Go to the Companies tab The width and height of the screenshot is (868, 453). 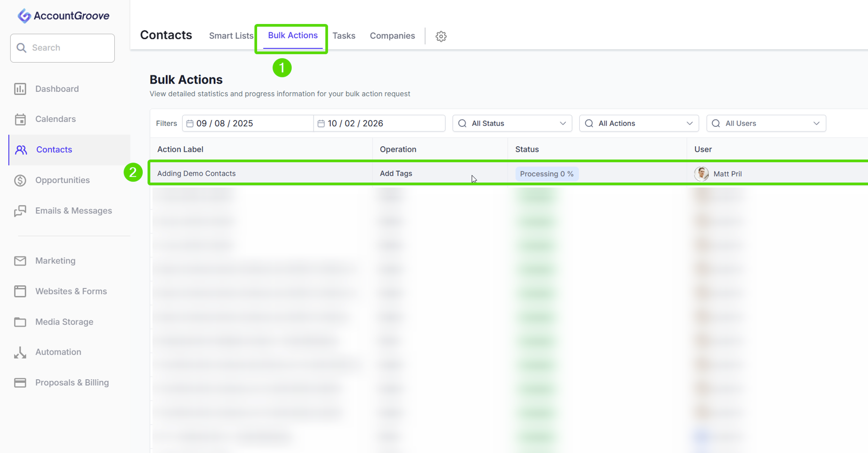[392, 36]
